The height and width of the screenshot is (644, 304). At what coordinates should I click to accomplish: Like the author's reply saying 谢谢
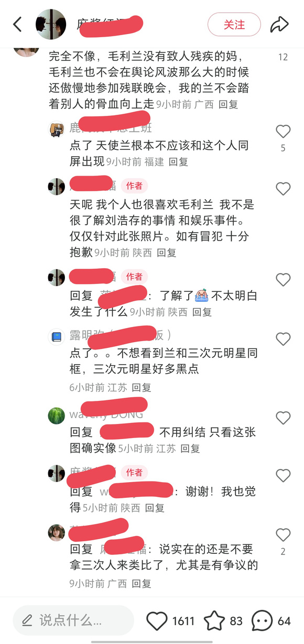(x=283, y=475)
